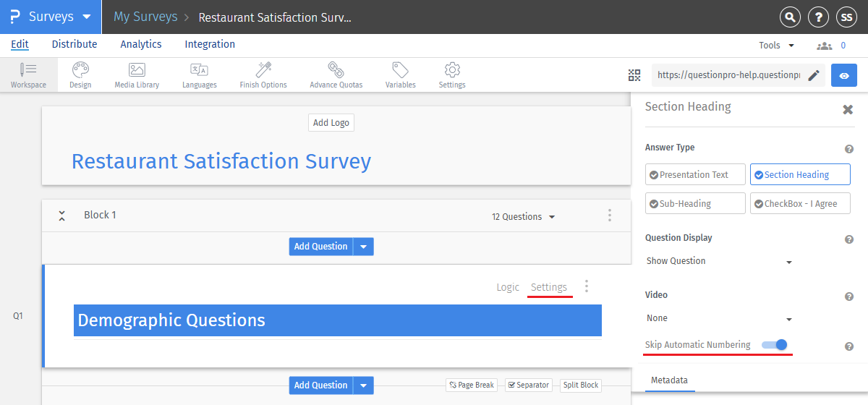Viewport: 868px width, 405px height.
Task: Switch to the Integration tab
Action: (210, 44)
